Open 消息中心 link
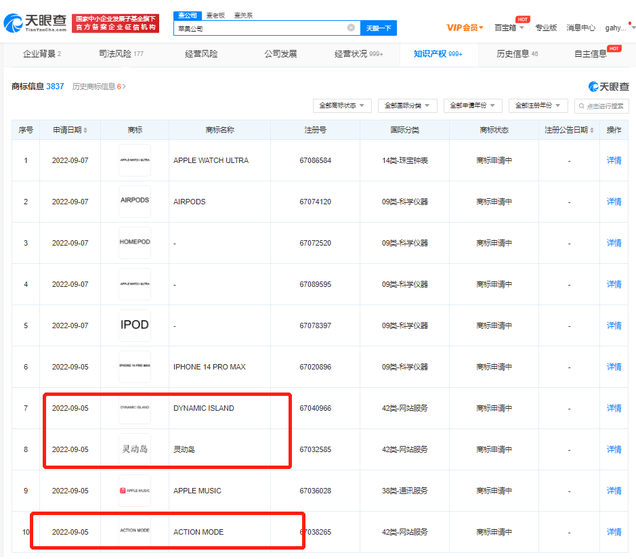Viewport: 636px width, 559px height. 580,28
